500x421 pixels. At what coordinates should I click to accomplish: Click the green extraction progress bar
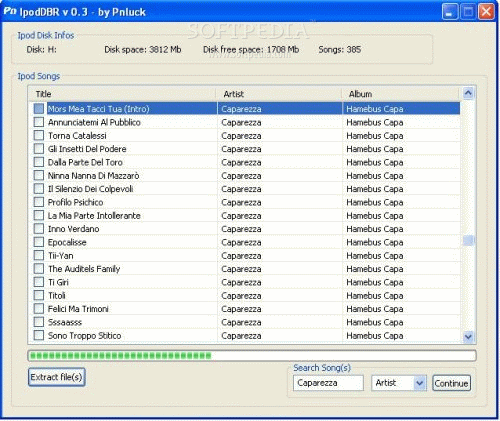252,356
